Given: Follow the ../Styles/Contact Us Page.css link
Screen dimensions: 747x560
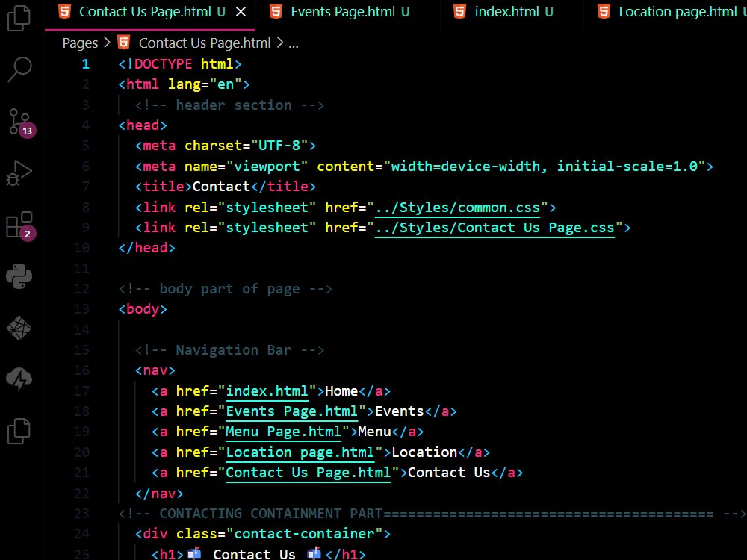Looking at the screenshot, I should pos(495,228).
